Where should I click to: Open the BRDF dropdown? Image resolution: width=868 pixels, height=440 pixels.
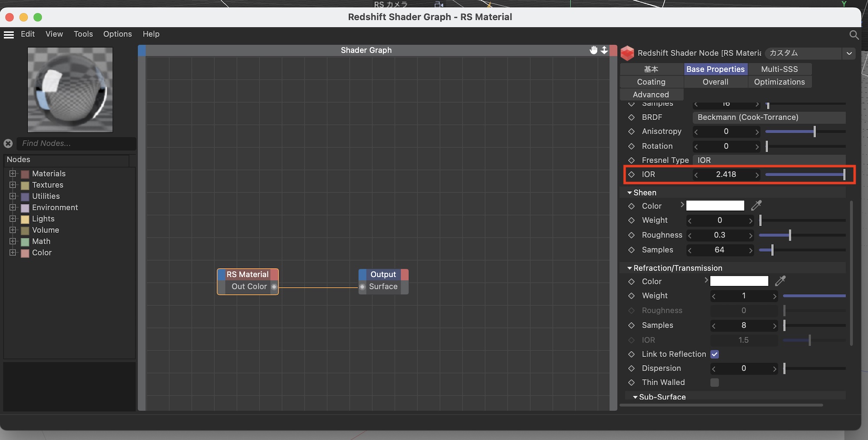(x=769, y=117)
